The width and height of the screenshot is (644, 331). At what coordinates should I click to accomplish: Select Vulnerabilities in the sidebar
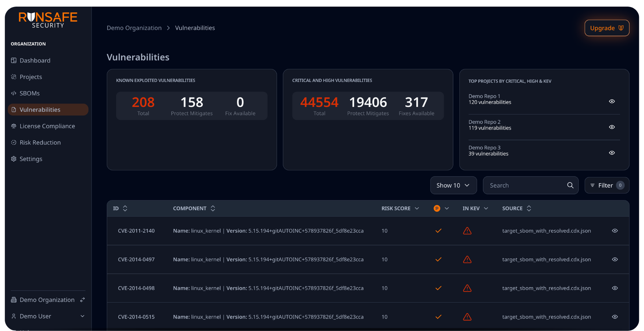48,110
